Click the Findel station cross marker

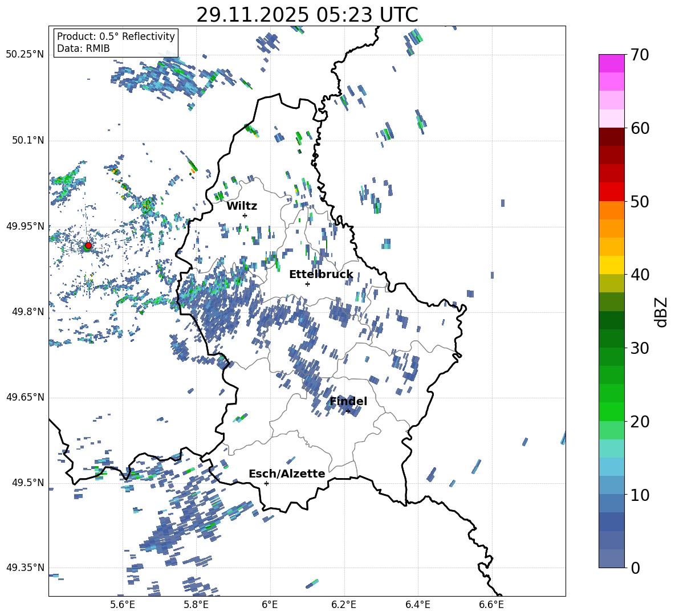(x=348, y=411)
